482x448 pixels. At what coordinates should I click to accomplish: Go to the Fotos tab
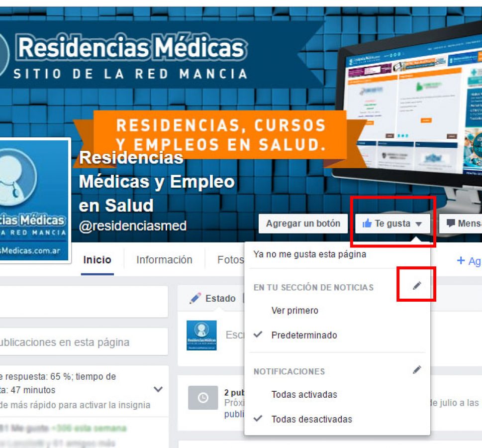[x=230, y=260]
